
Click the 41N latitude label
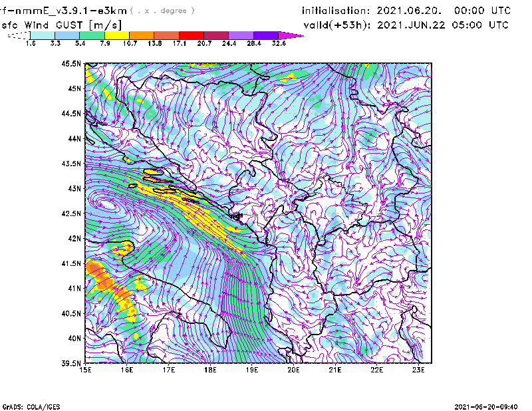(74, 288)
